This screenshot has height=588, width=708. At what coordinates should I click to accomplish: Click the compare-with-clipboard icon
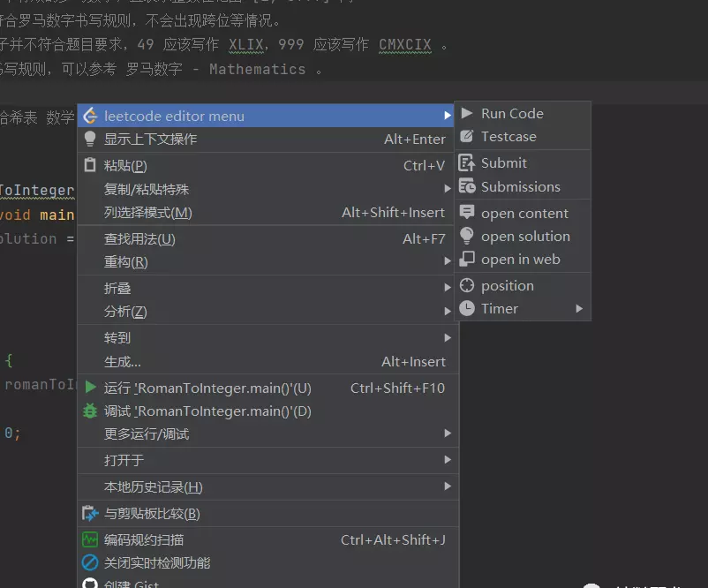[90, 514]
